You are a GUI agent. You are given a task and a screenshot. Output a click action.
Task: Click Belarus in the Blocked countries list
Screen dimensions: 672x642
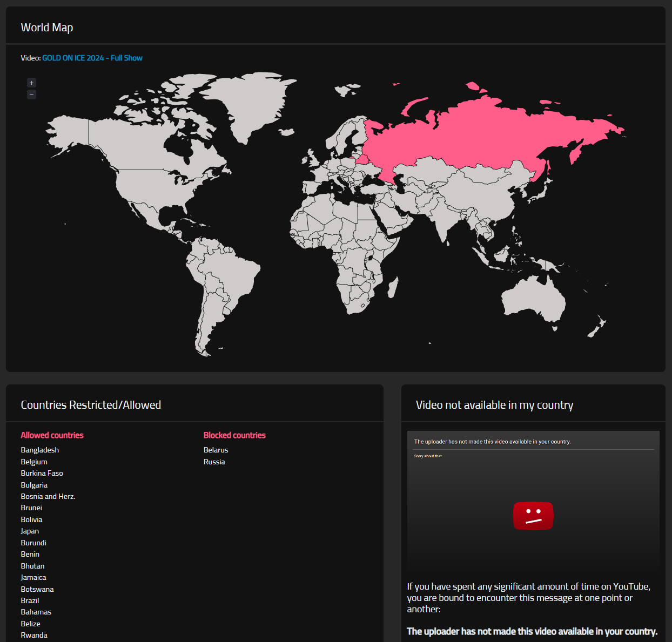click(x=216, y=450)
